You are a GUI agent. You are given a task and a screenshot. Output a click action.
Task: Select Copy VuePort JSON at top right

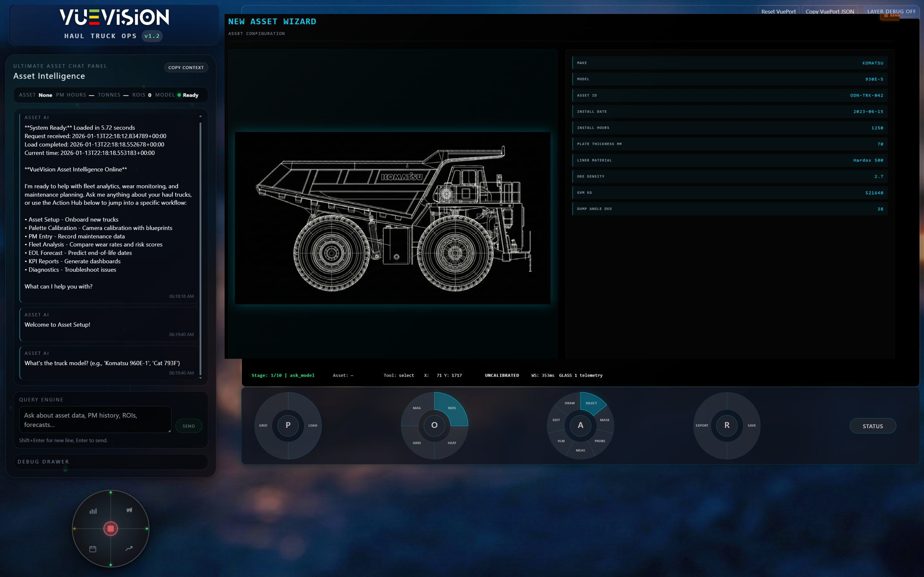[830, 11]
